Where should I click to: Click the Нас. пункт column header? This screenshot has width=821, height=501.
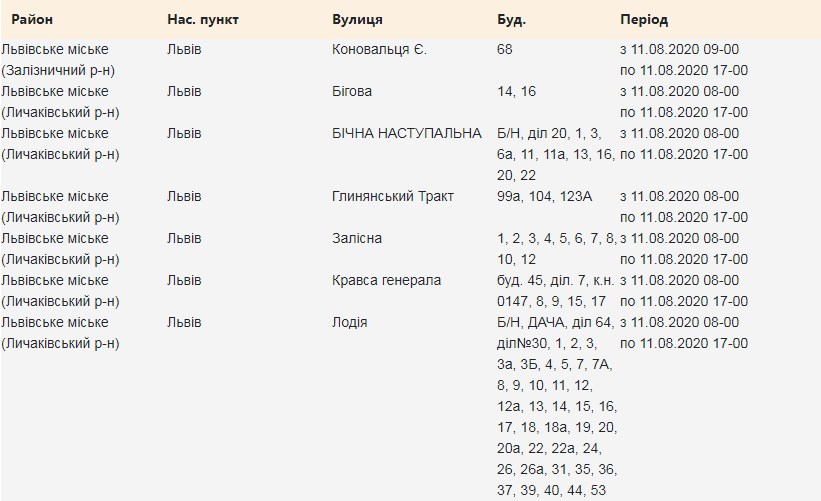tap(203, 20)
